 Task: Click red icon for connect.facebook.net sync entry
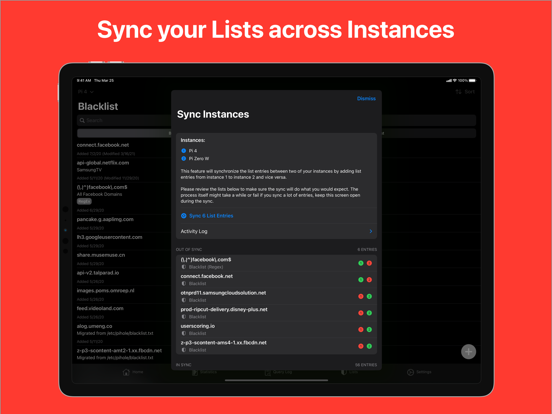(x=369, y=280)
